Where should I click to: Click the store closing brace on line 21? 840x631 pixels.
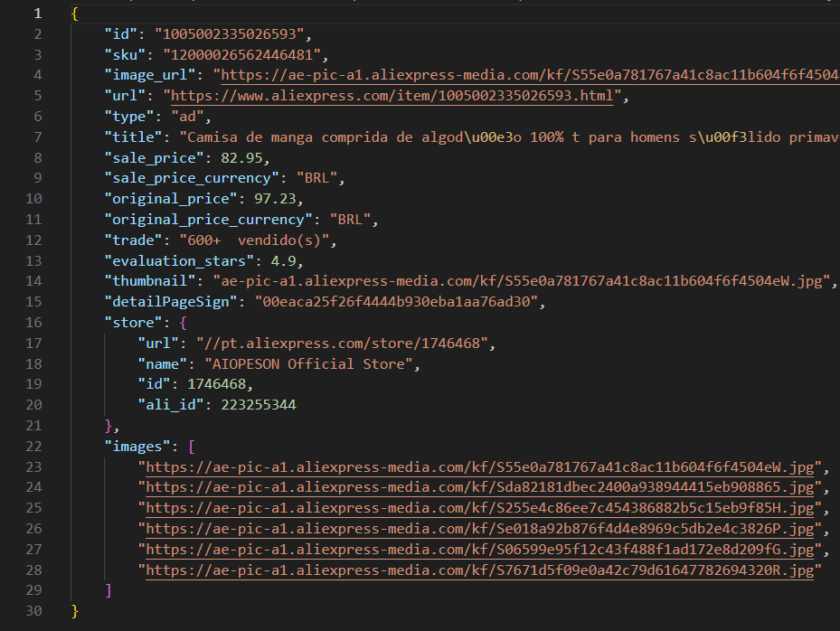[x=109, y=426]
